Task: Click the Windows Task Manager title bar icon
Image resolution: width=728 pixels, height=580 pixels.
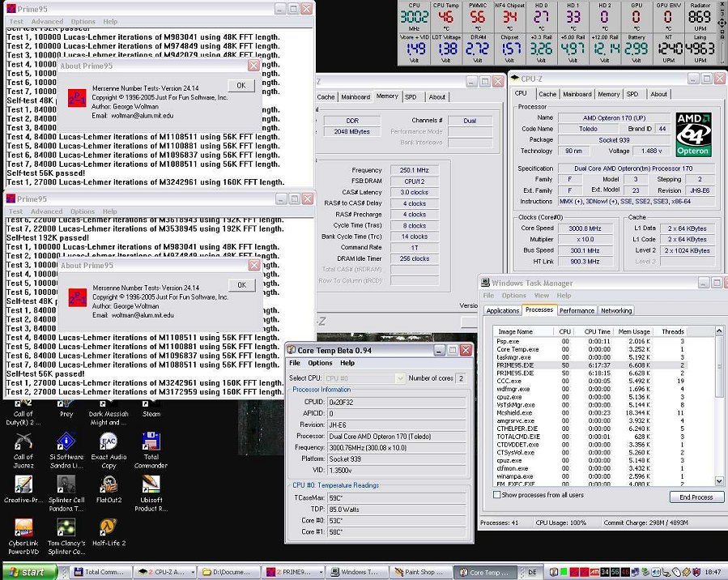Action: 485,283
